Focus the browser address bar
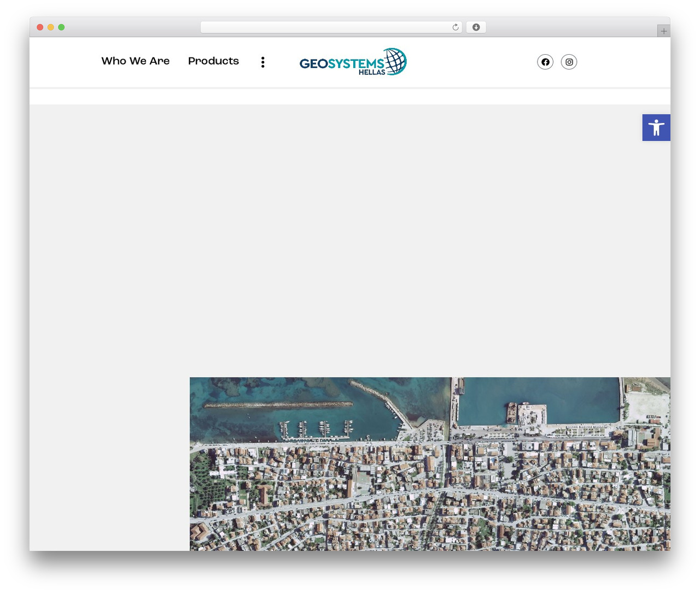The image size is (700, 593). (331, 27)
